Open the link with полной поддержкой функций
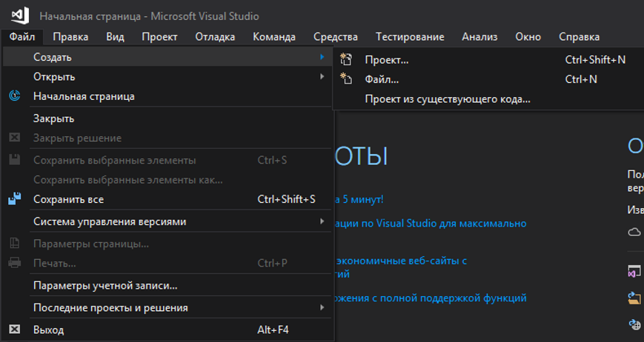This screenshot has height=342, width=644. (x=431, y=298)
